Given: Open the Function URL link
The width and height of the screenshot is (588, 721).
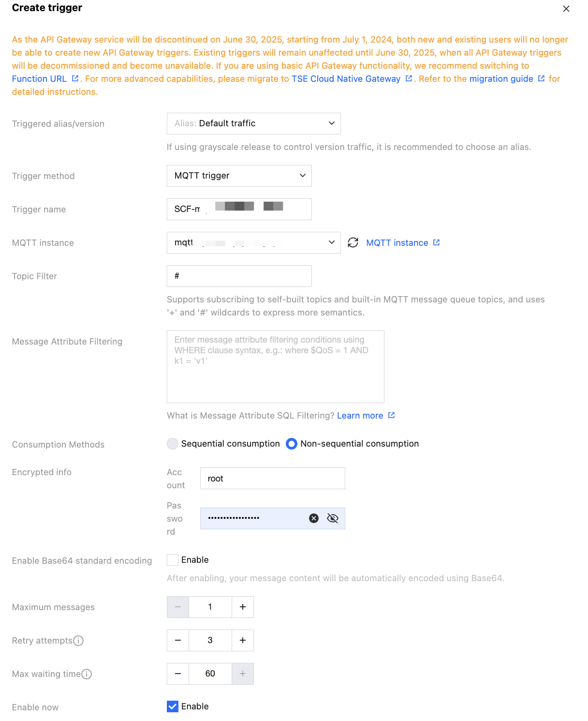Looking at the screenshot, I should pyautogui.click(x=40, y=79).
